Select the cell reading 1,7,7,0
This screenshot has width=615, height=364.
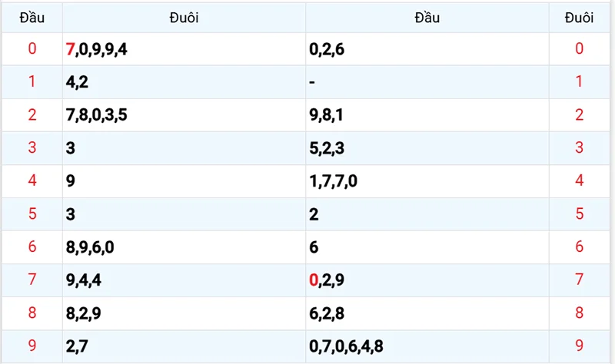(427, 181)
